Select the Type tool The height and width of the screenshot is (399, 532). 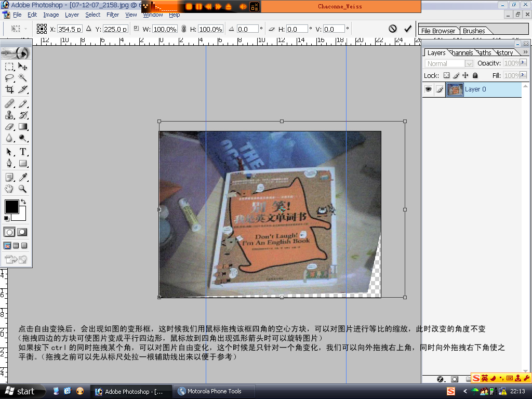[x=23, y=152]
